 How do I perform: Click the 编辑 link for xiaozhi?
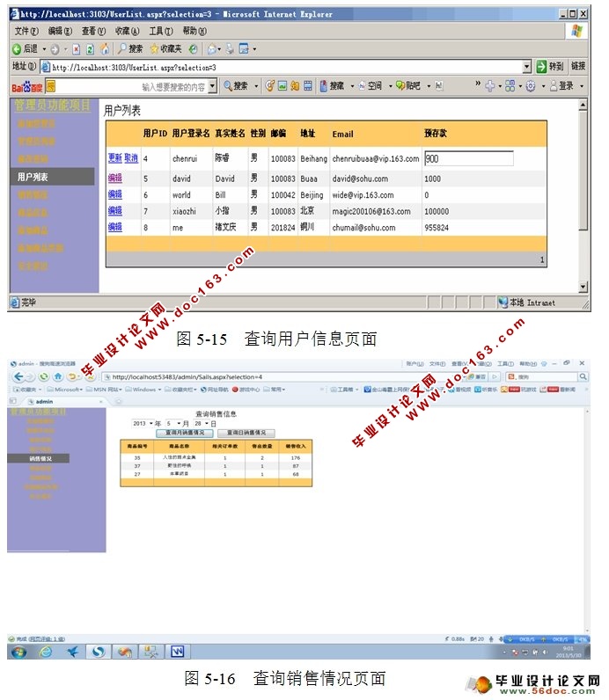pos(114,211)
